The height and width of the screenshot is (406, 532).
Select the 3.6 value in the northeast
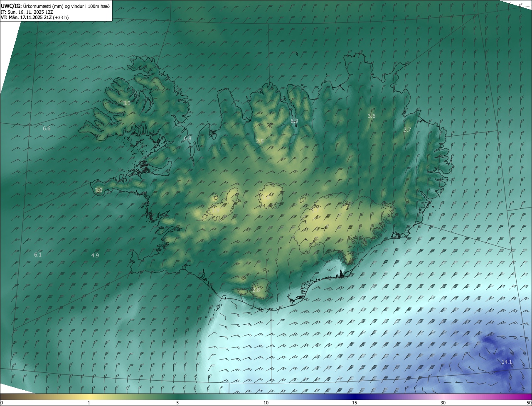coord(372,116)
